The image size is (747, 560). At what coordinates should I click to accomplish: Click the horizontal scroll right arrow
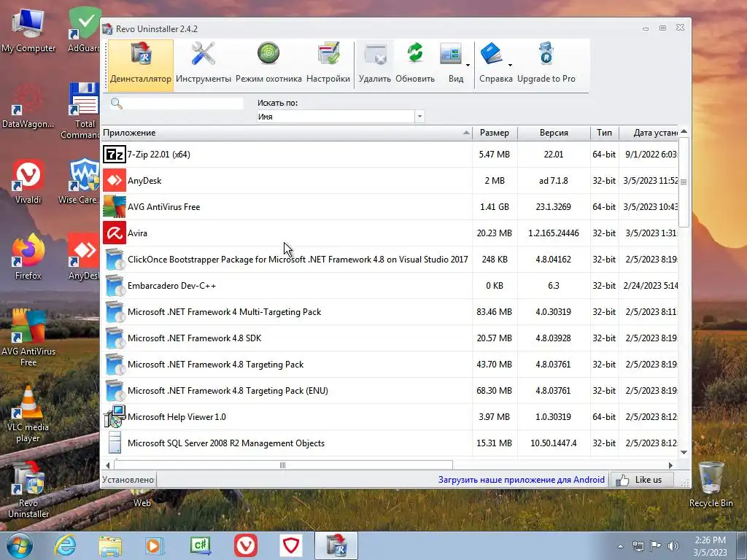click(671, 465)
